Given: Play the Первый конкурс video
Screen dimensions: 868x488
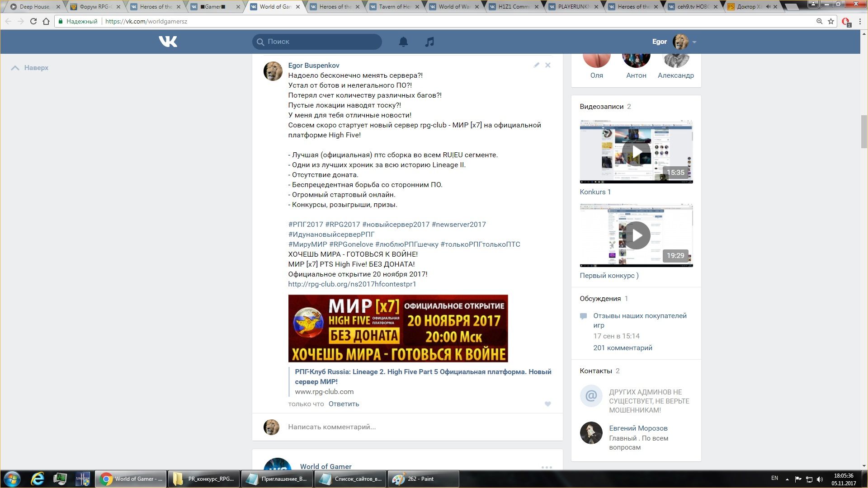Looking at the screenshot, I should [x=636, y=235].
